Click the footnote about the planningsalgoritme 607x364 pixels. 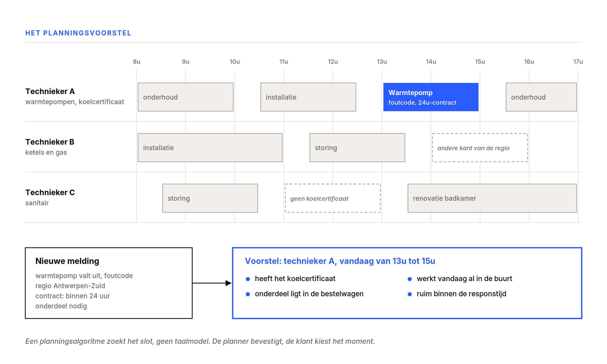tap(200, 341)
